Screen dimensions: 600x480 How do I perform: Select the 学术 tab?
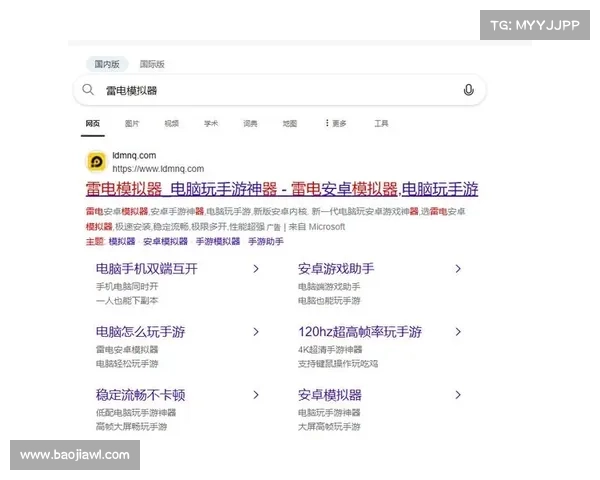(x=211, y=123)
